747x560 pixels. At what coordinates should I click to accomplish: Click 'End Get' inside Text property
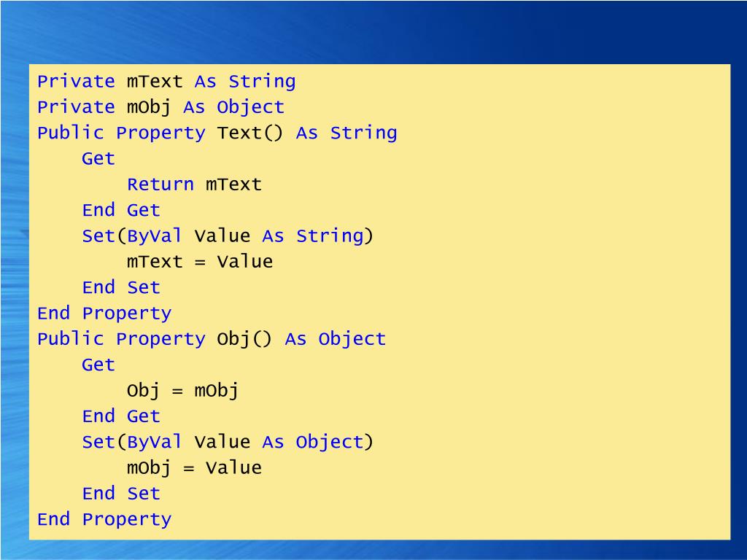pos(121,210)
